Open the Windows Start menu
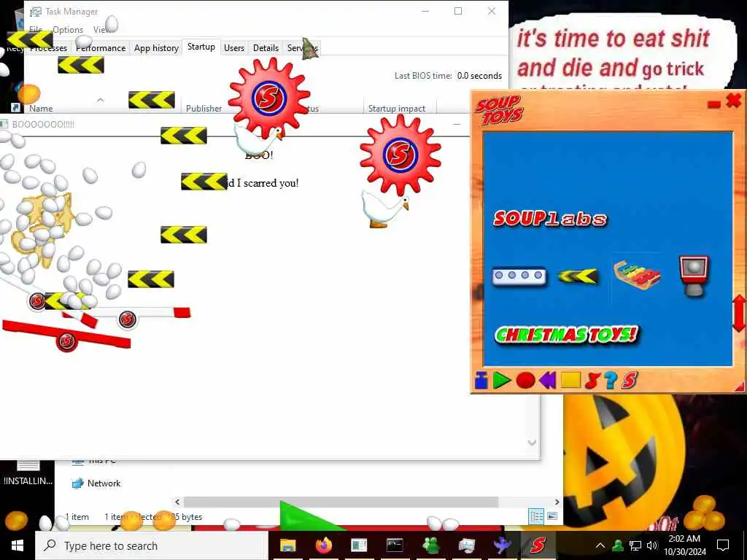This screenshot has height=560, width=747. coord(18,545)
